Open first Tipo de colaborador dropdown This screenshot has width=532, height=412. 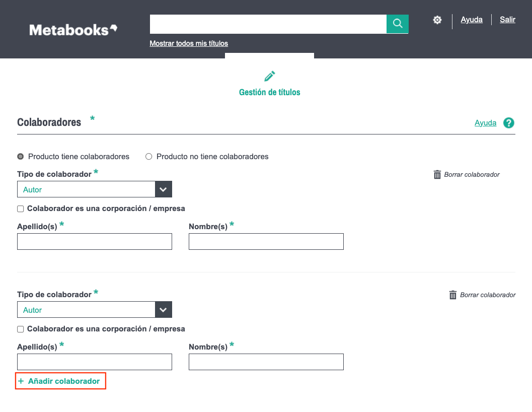(x=95, y=189)
